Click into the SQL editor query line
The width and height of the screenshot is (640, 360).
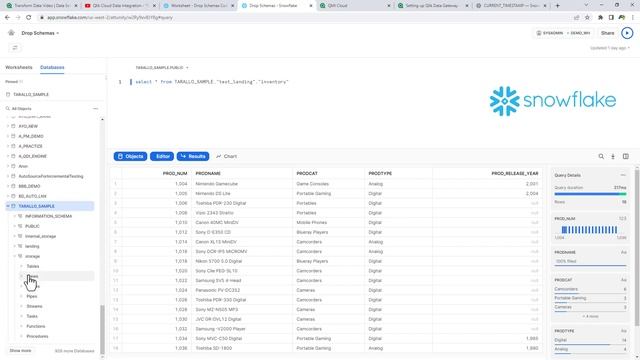212,82
